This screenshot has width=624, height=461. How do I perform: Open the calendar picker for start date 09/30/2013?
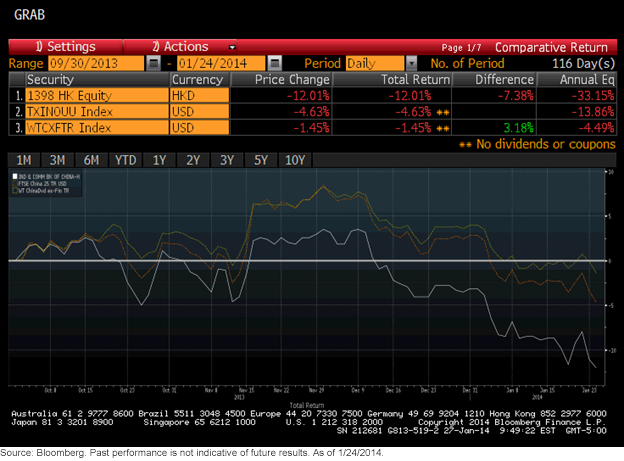click(154, 63)
